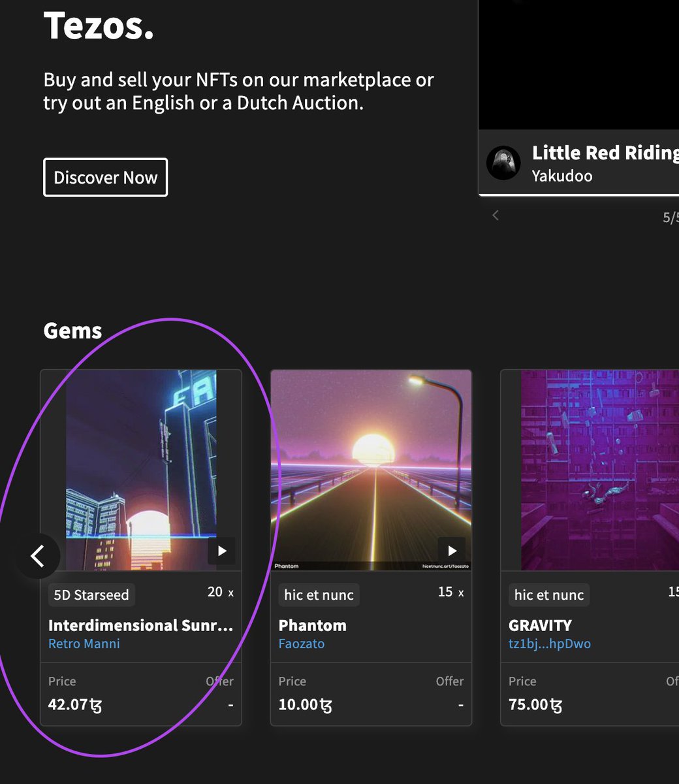Open the Faozato artist profile

[x=302, y=644]
